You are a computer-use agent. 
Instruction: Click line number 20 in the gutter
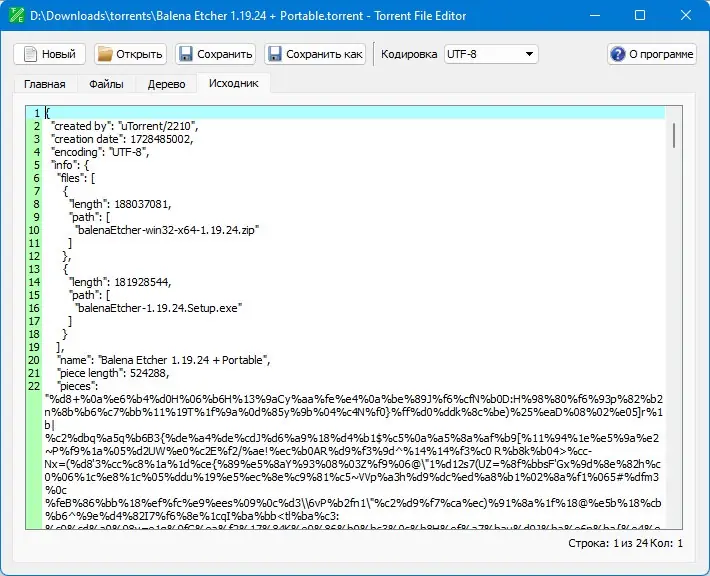34,360
